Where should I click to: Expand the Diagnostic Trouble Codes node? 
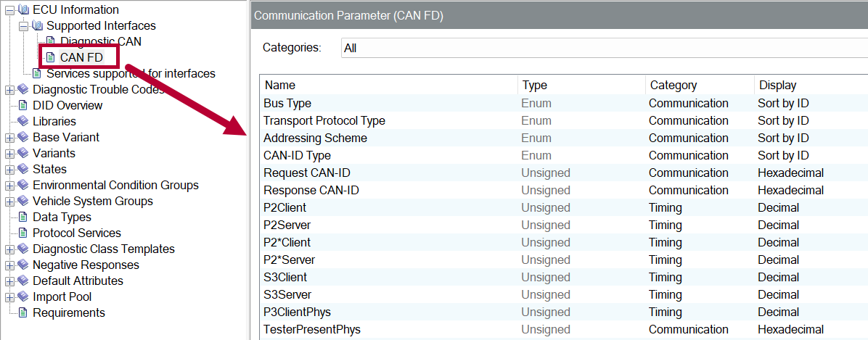[x=9, y=90]
